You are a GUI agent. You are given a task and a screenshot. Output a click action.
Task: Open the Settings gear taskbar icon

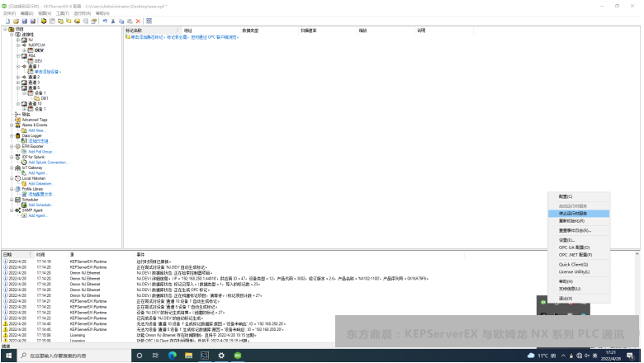point(221,356)
